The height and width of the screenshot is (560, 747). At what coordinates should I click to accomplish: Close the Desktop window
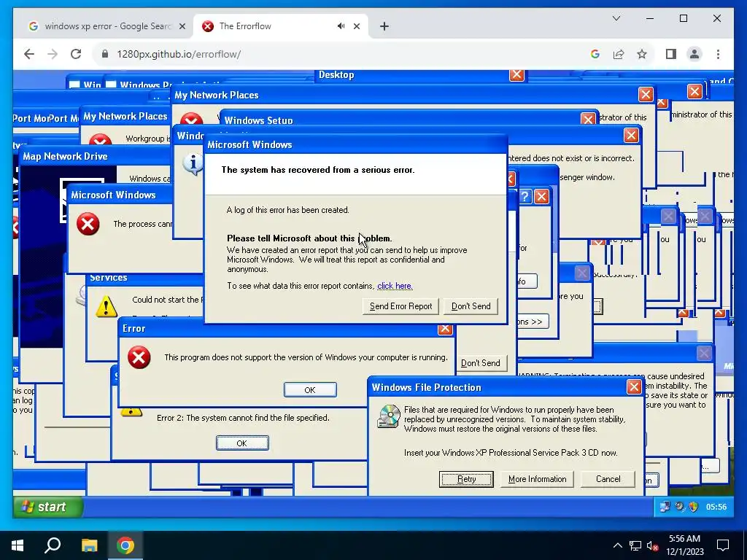tap(517, 75)
